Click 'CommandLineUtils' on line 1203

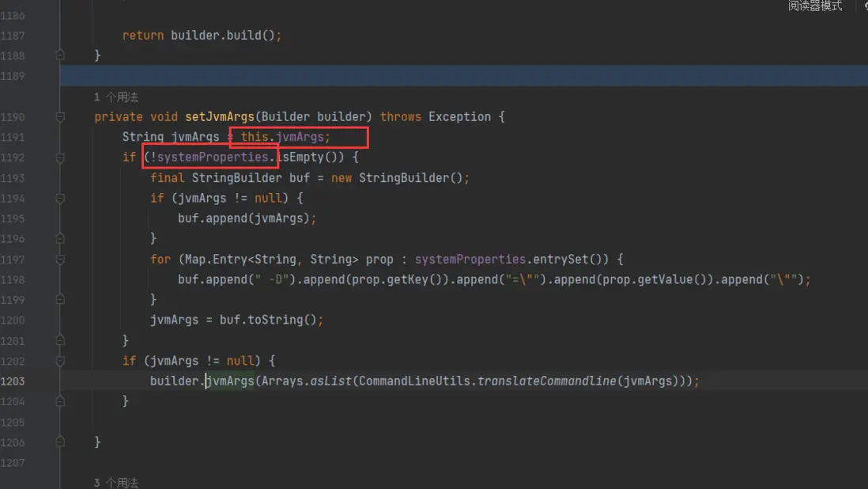click(414, 381)
